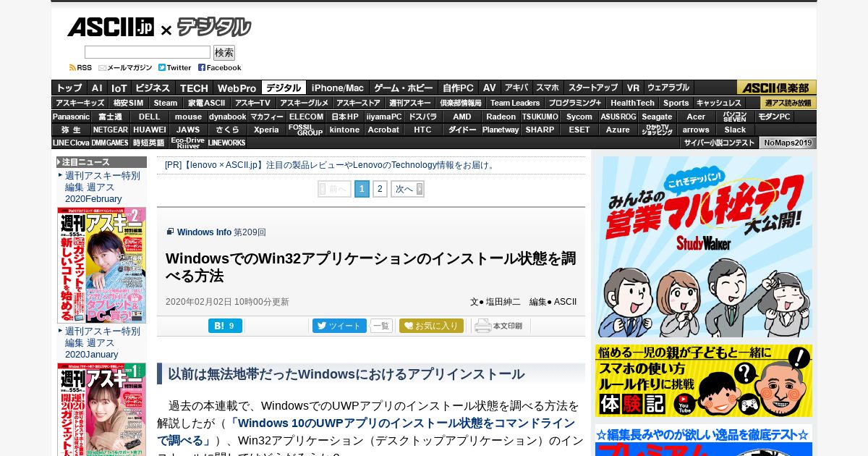The height and width of the screenshot is (456, 868).
Task: Click the 次へ next page button
Action: [x=407, y=189]
